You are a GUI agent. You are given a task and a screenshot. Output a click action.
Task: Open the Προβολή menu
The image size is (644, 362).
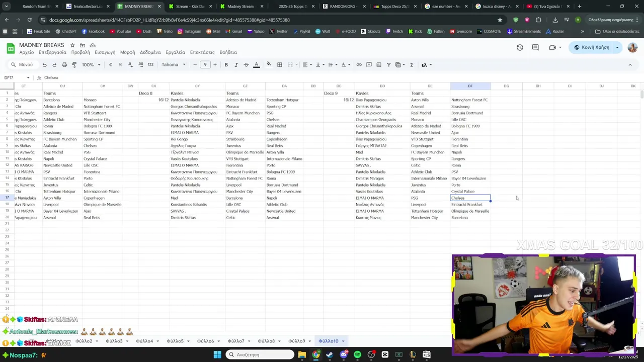80,52
